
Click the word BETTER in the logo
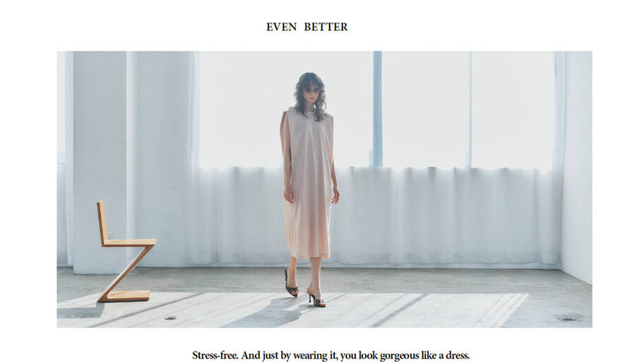(x=326, y=27)
